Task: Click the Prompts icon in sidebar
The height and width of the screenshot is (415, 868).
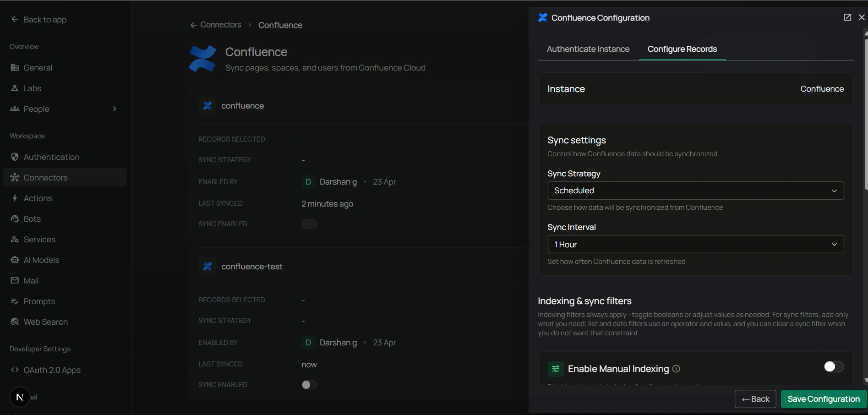Action: pyautogui.click(x=15, y=301)
